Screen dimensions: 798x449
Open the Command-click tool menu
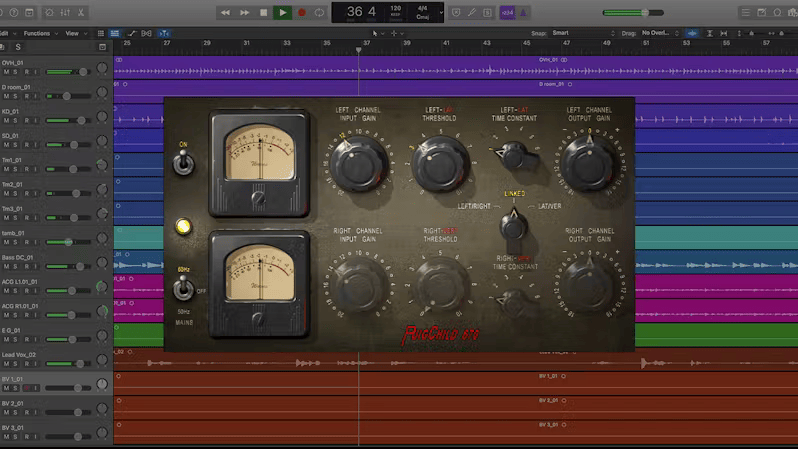(x=396, y=34)
